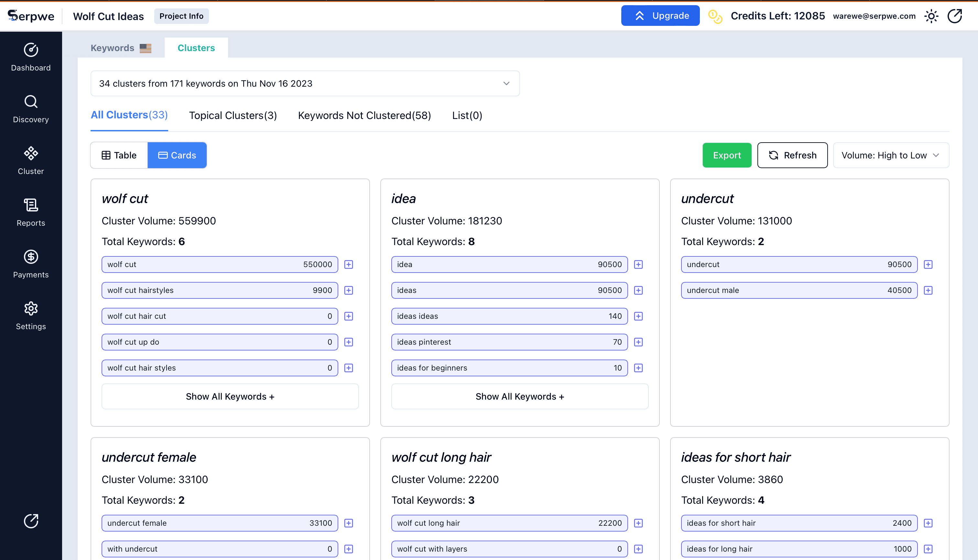
Task: Add 'undercut male' keyword via its plus icon
Action: tap(929, 290)
